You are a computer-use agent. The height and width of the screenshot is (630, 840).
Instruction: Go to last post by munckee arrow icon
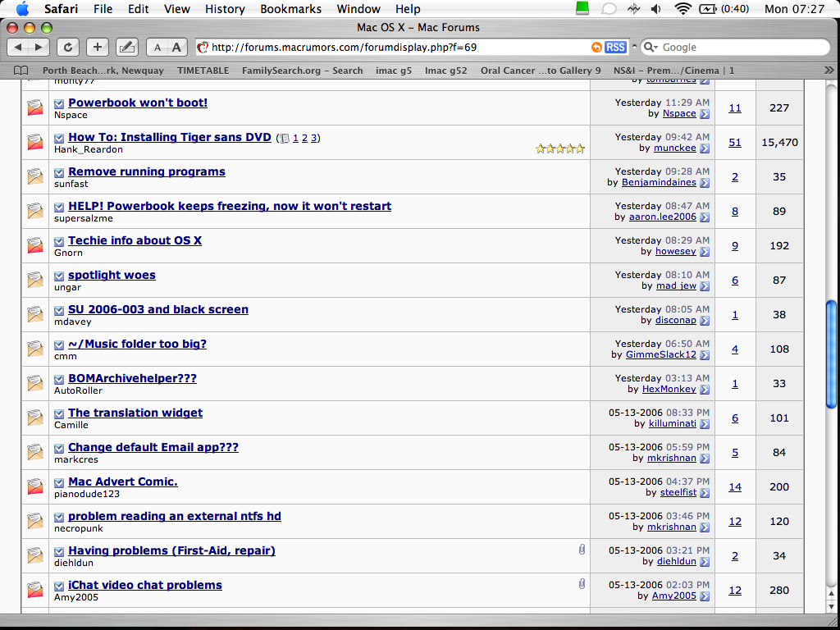click(x=705, y=148)
